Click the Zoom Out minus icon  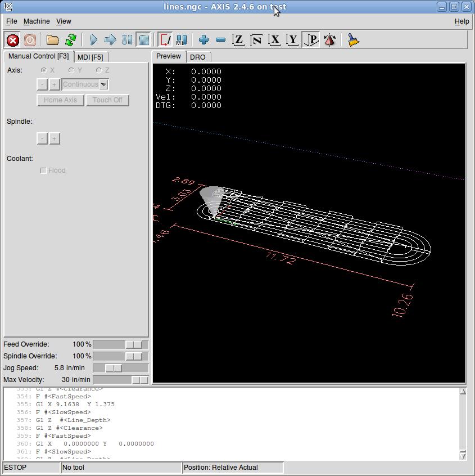[221, 40]
